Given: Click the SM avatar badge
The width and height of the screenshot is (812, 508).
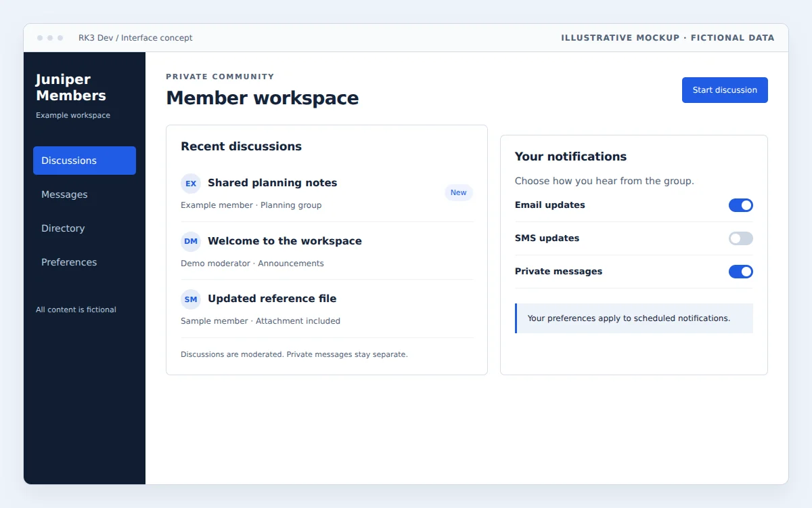Looking at the screenshot, I should (191, 299).
